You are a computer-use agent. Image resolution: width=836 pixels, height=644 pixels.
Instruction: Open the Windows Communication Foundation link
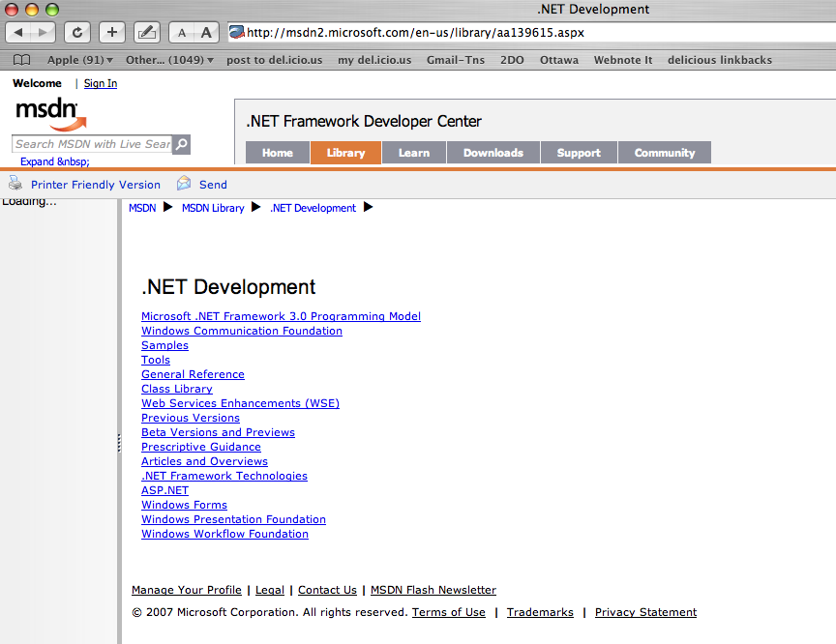point(242,331)
